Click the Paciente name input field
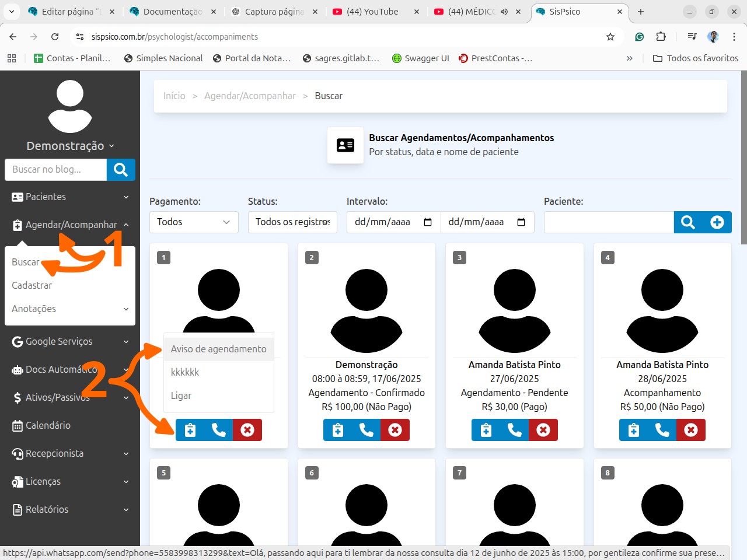Viewport: 747px width, 560px height. (x=609, y=222)
